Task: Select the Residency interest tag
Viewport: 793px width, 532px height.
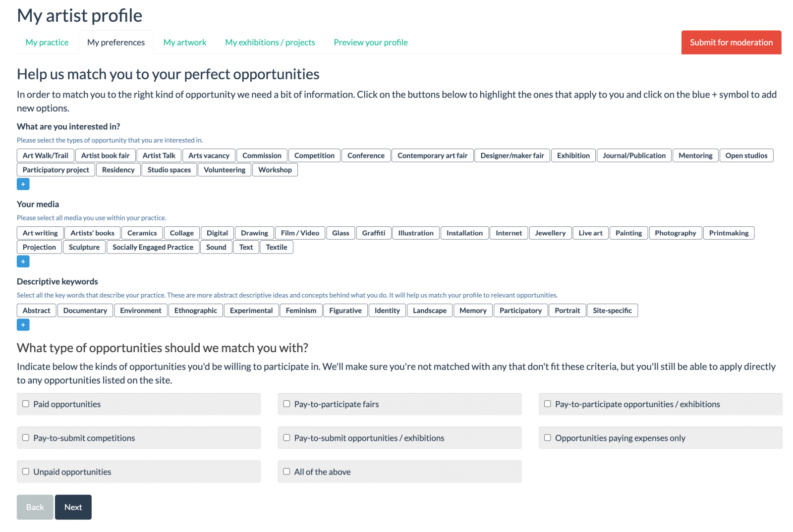Action: point(118,170)
